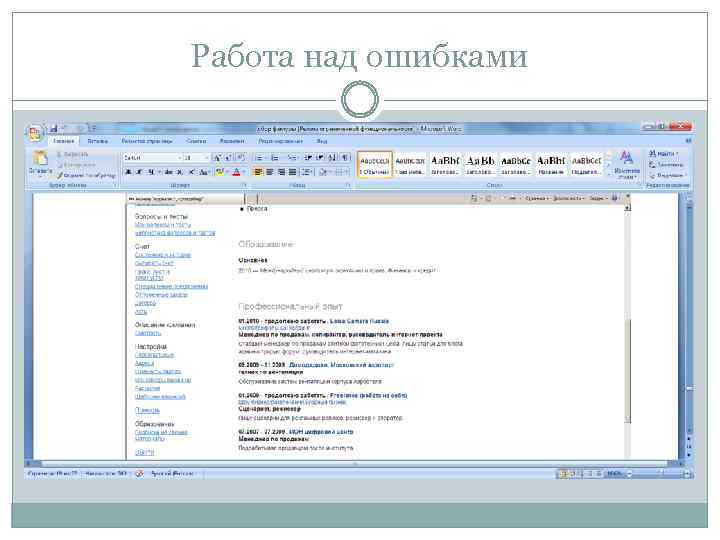Click the Superscript icon in Font group

click(x=191, y=172)
